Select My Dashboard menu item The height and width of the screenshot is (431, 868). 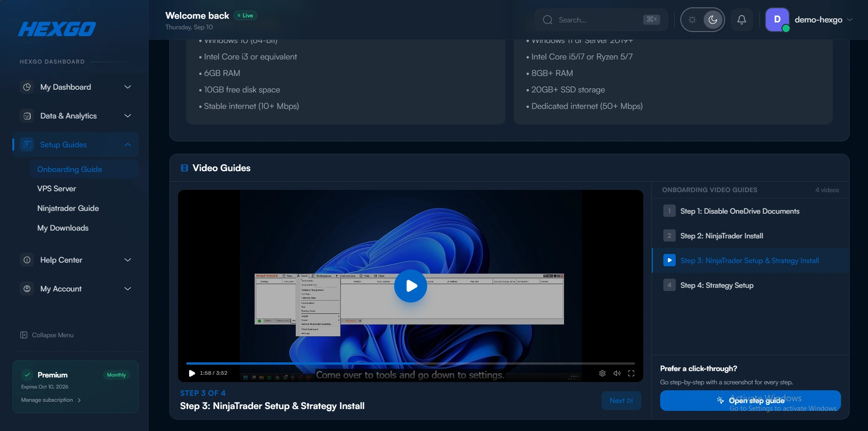(76, 87)
